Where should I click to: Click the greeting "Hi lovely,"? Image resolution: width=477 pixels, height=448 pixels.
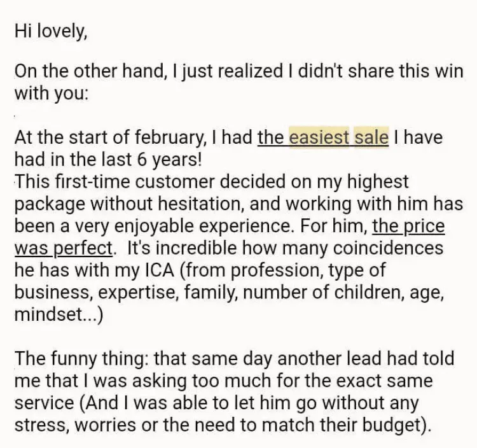51,32
